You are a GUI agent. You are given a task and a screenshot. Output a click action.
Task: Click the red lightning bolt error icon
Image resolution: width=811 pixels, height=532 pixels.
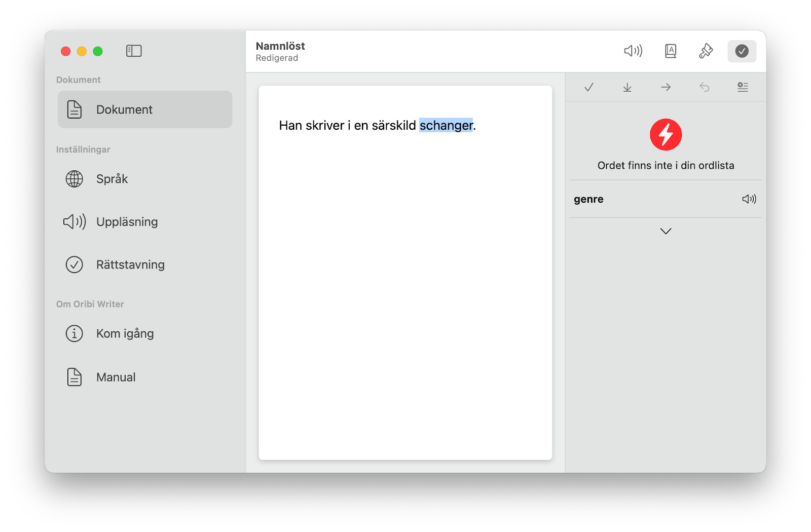[666, 135]
